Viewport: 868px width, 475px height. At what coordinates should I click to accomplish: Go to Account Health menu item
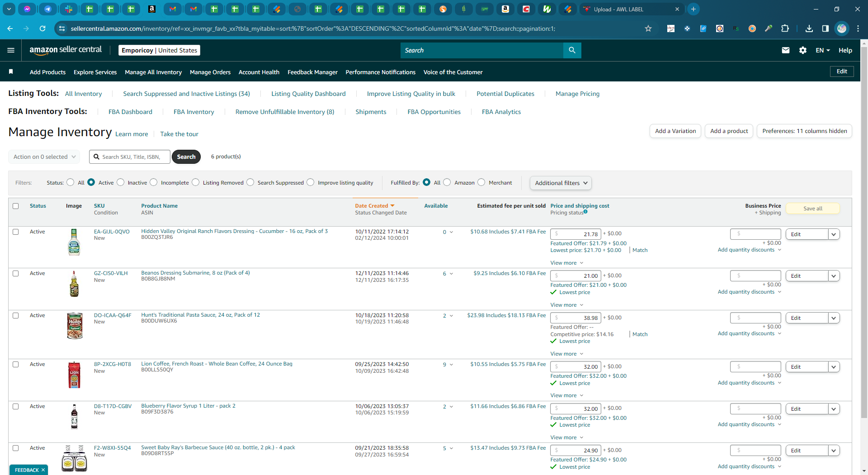(x=259, y=72)
